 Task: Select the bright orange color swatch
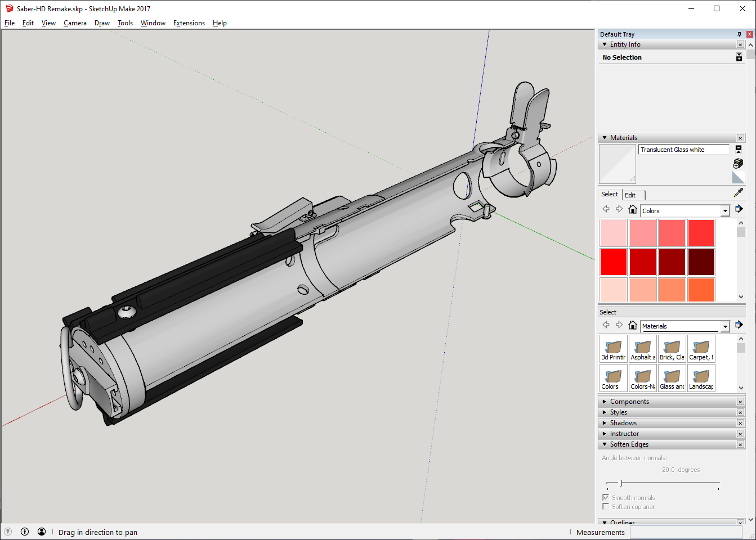point(701,290)
